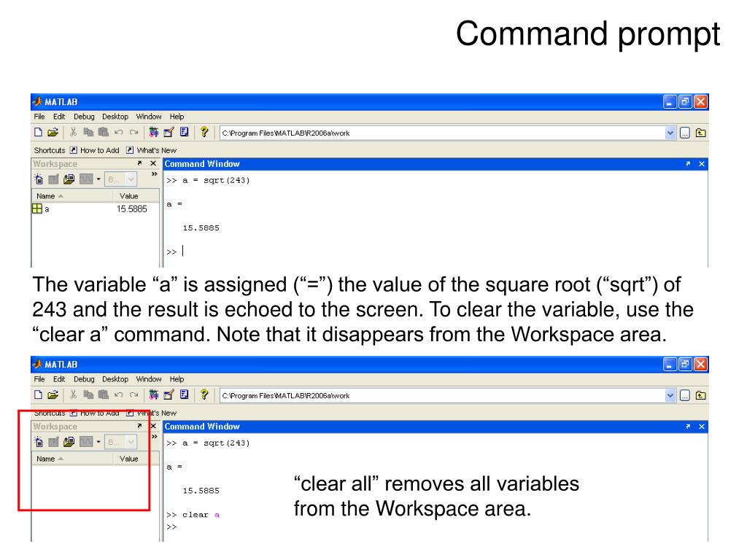Click New variable icon in upper Workspace panel
This screenshot has width=747, height=560.
pyautogui.click(x=39, y=179)
